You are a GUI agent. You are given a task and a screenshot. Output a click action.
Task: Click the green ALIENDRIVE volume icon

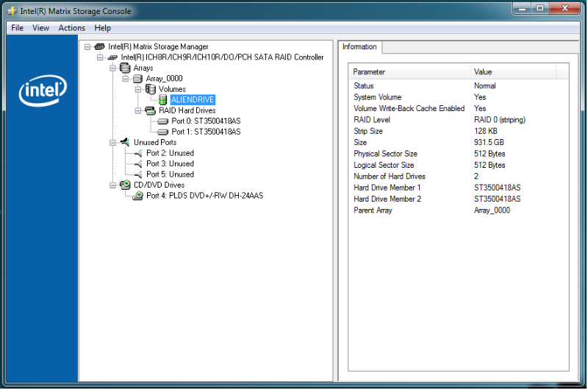[162, 100]
